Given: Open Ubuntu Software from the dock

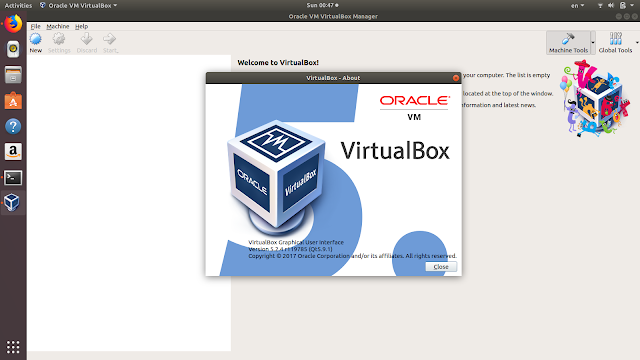Looking at the screenshot, I should 13,101.
